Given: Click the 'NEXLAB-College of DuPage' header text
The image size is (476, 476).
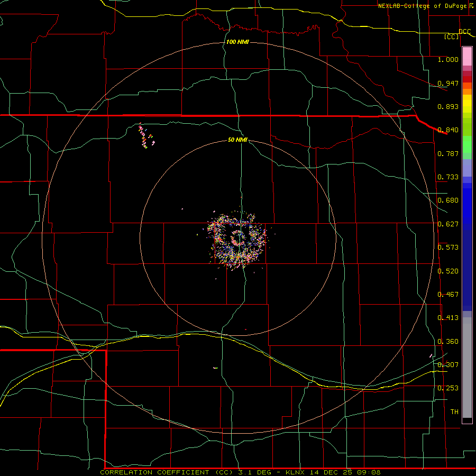Looking at the screenshot, I should tap(422, 6).
